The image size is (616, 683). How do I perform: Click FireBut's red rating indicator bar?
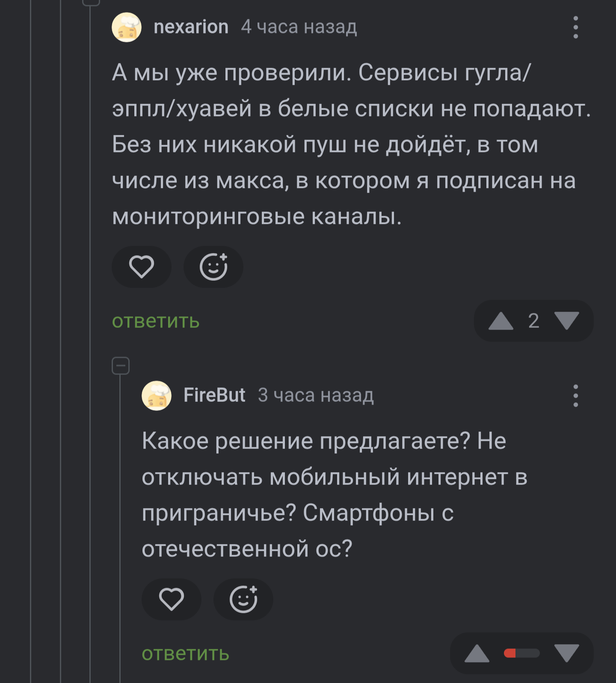(521, 653)
